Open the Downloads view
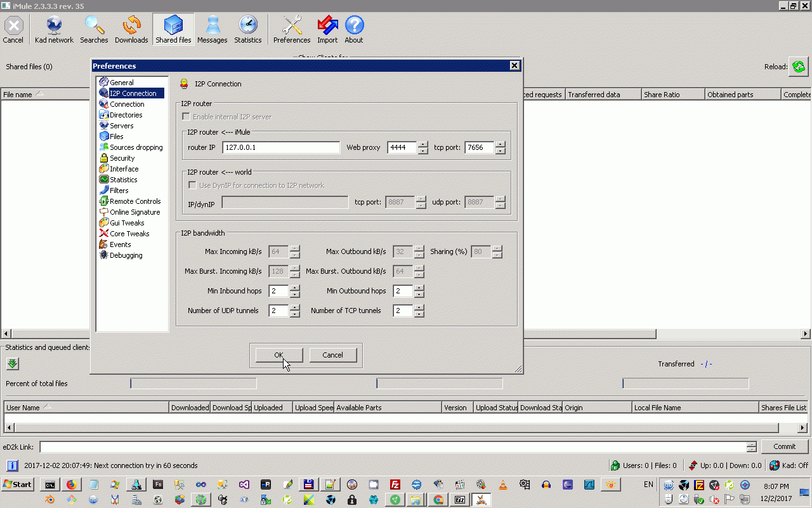Image resolution: width=812 pixels, height=508 pixels. (131, 30)
